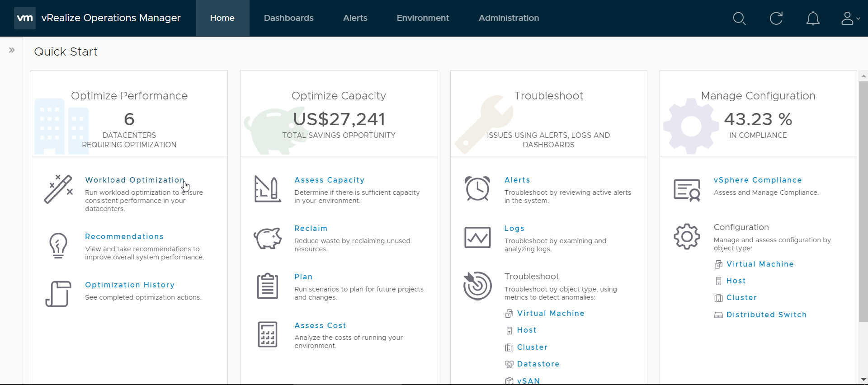The height and width of the screenshot is (385, 868).
Task: Troubleshoot by Host link
Action: tap(527, 330)
